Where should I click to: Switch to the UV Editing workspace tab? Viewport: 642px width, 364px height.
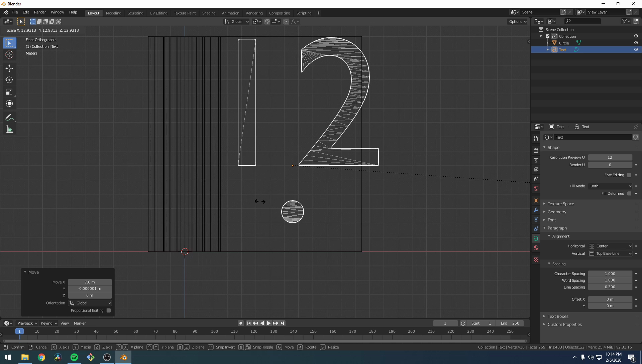[158, 13]
